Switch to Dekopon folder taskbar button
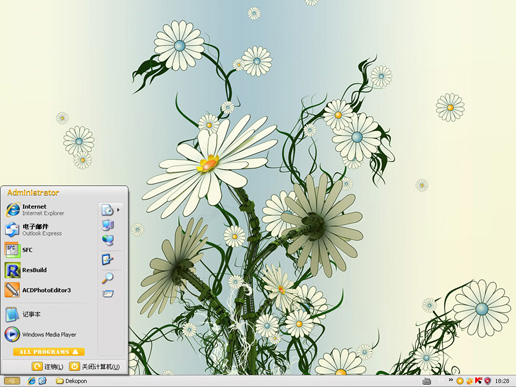516x387 pixels. [x=72, y=381]
